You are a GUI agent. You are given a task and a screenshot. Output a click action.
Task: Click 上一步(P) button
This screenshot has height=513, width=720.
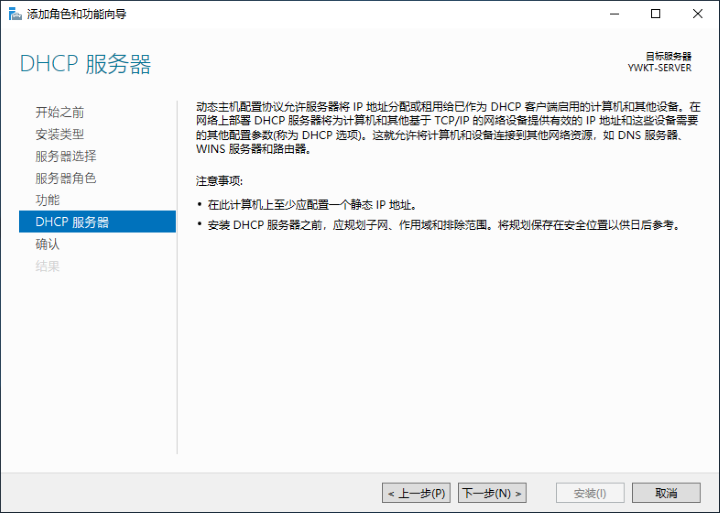416,493
